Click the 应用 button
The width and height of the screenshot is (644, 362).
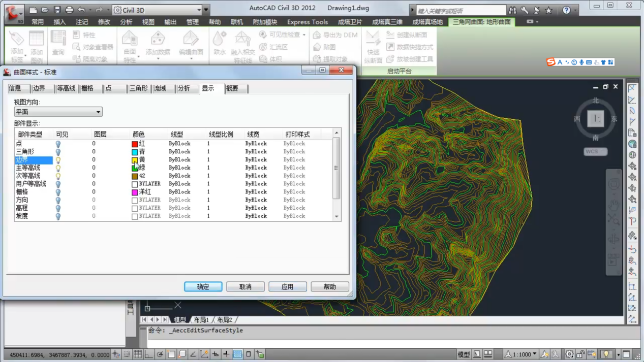tap(288, 287)
